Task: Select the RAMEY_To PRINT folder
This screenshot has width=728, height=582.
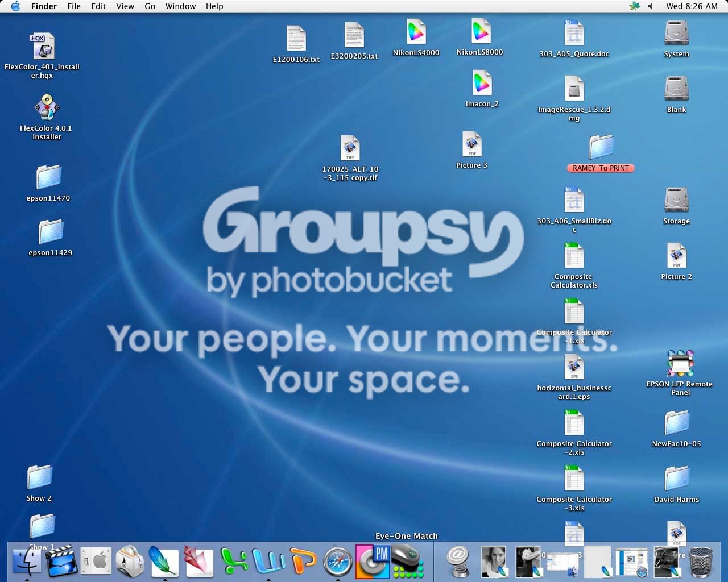Action: (601, 147)
